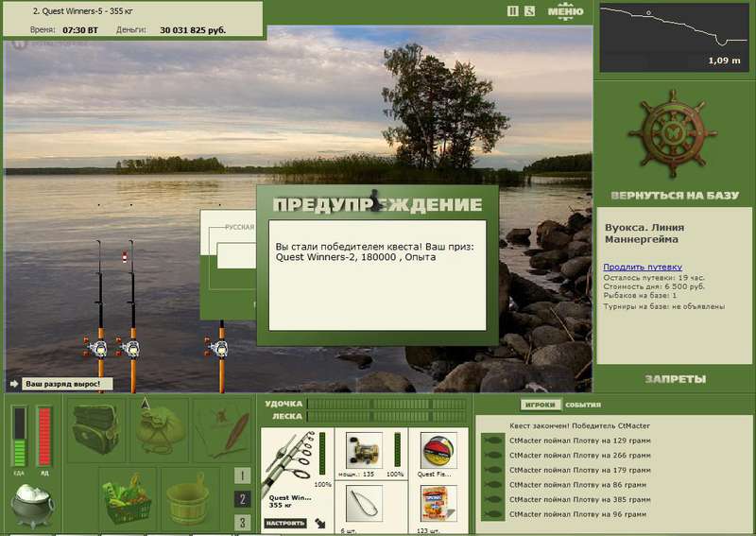Click the Вуокса. Линия Маннергейма location title
756x536 pixels.
644,233
